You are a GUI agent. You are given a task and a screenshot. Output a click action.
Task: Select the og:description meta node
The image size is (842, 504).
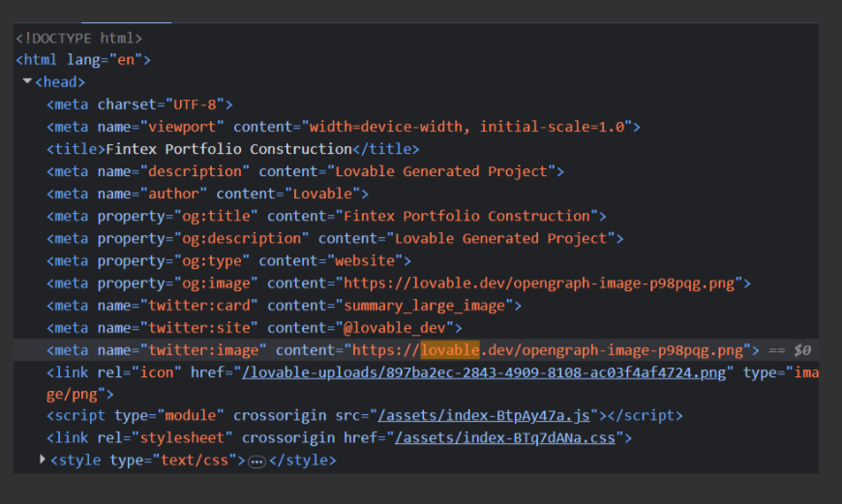[335, 238]
